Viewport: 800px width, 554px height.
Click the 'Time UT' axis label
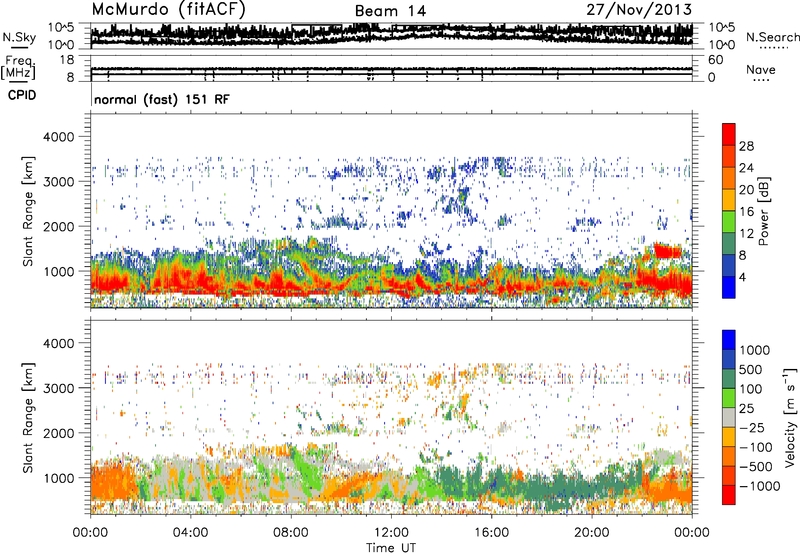click(391, 548)
